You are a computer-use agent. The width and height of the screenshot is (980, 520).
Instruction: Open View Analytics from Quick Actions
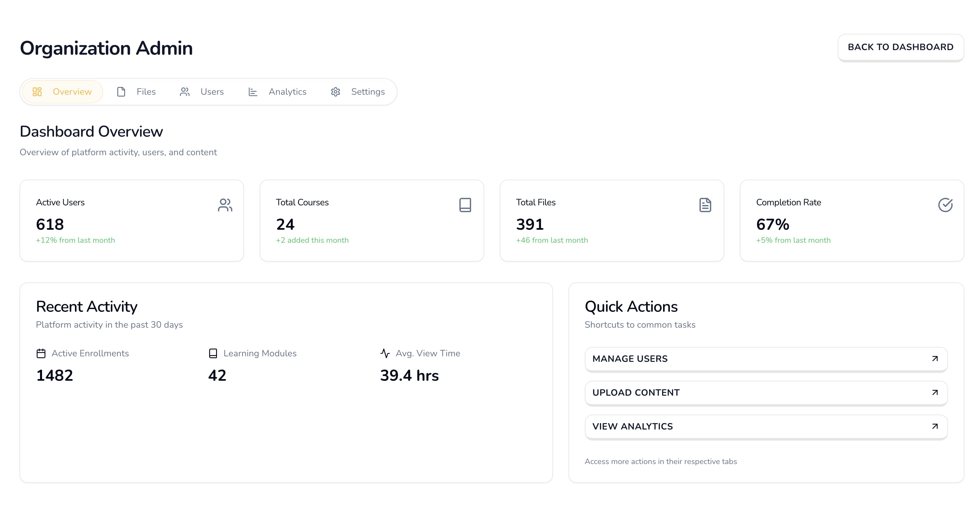point(765,427)
